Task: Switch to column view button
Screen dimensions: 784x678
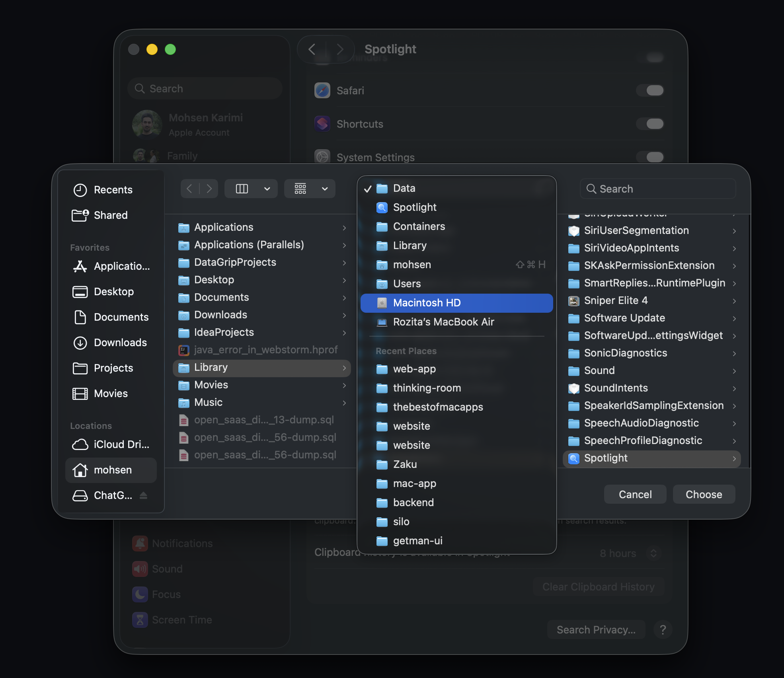Action: pos(242,189)
